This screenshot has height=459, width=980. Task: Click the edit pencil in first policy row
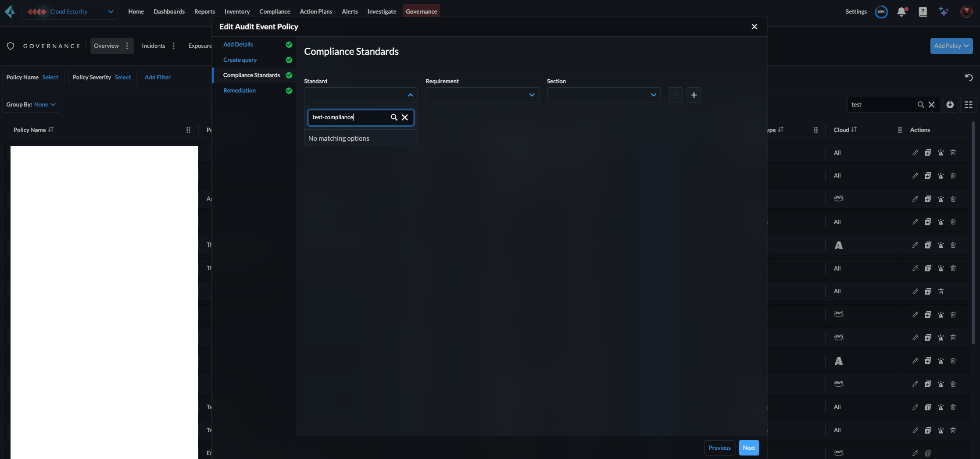tap(915, 153)
